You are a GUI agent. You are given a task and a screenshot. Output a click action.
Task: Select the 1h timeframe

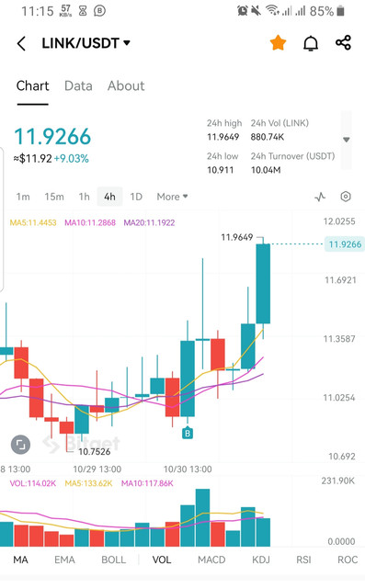[84, 197]
